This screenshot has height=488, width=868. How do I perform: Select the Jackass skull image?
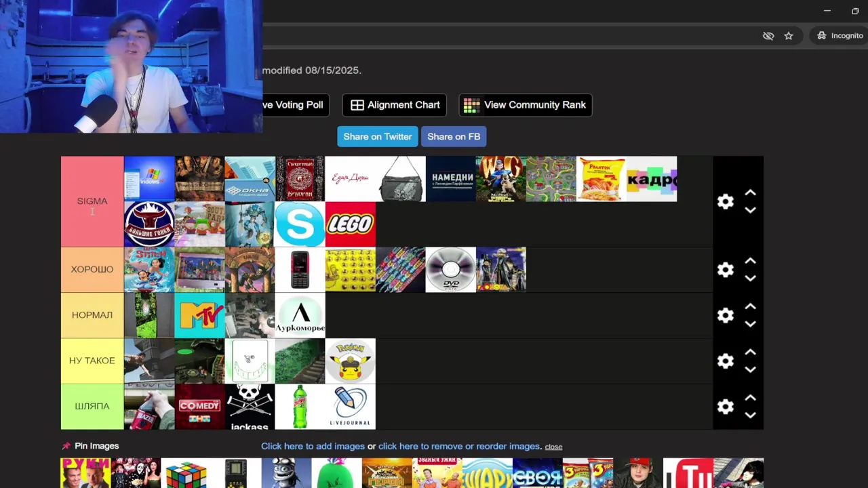click(x=250, y=407)
